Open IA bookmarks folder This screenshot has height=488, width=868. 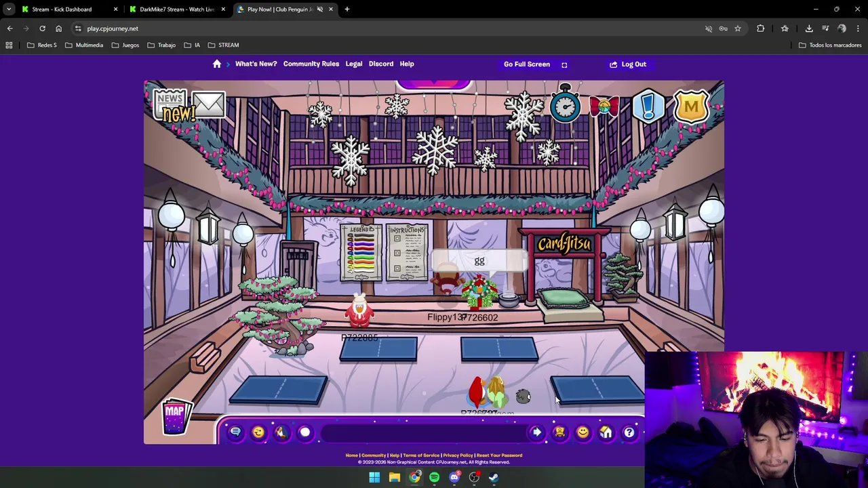(x=192, y=45)
